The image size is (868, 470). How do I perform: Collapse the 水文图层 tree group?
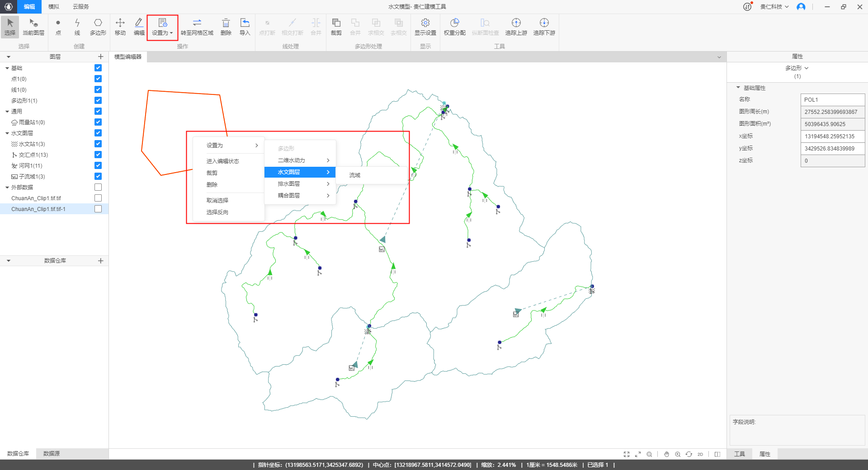[x=7, y=133]
